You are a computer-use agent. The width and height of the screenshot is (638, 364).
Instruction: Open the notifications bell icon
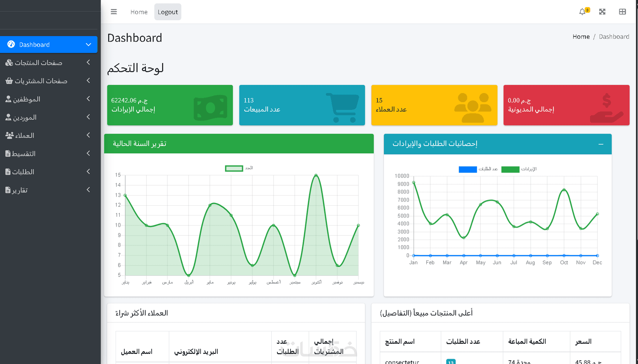[582, 12]
